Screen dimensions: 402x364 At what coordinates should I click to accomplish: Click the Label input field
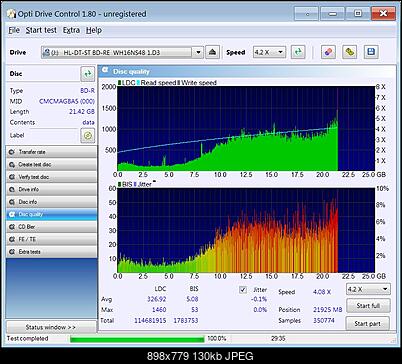point(53,135)
